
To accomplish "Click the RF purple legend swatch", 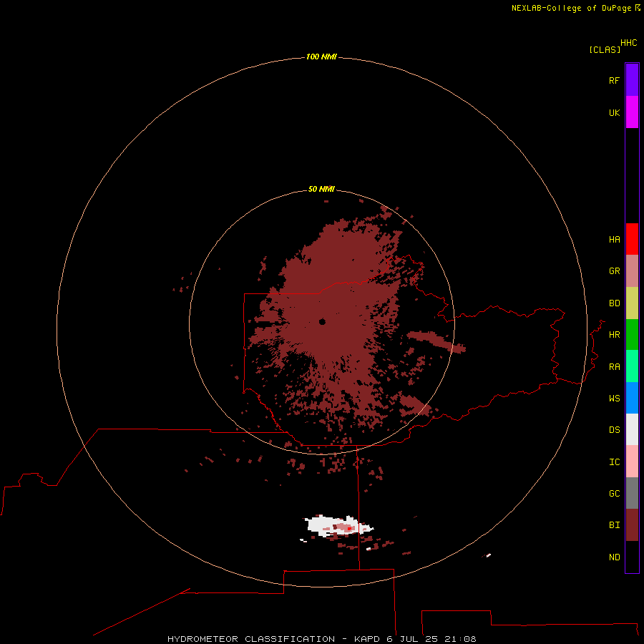I will [632, 80].
